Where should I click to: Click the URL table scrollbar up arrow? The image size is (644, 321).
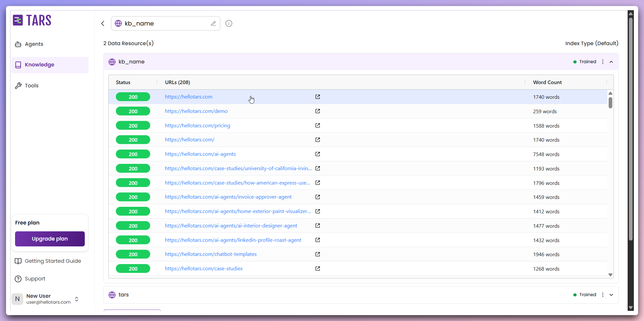[610, 93]
